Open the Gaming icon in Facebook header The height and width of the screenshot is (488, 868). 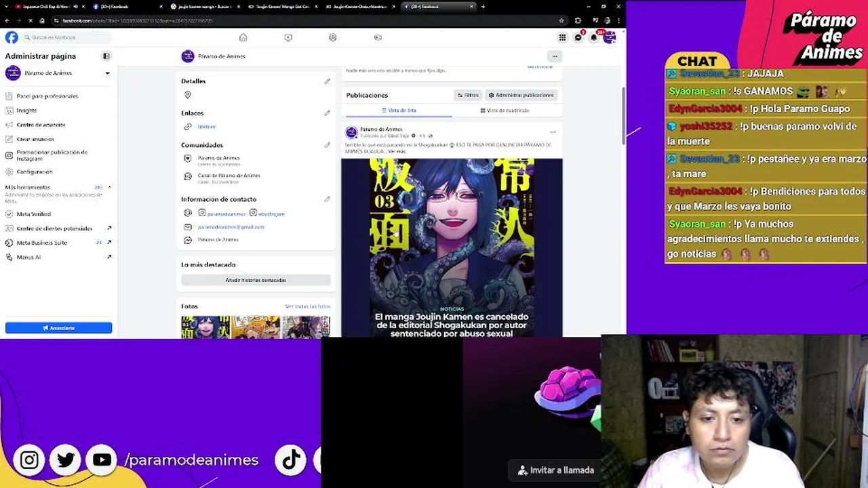pos(378,37)
